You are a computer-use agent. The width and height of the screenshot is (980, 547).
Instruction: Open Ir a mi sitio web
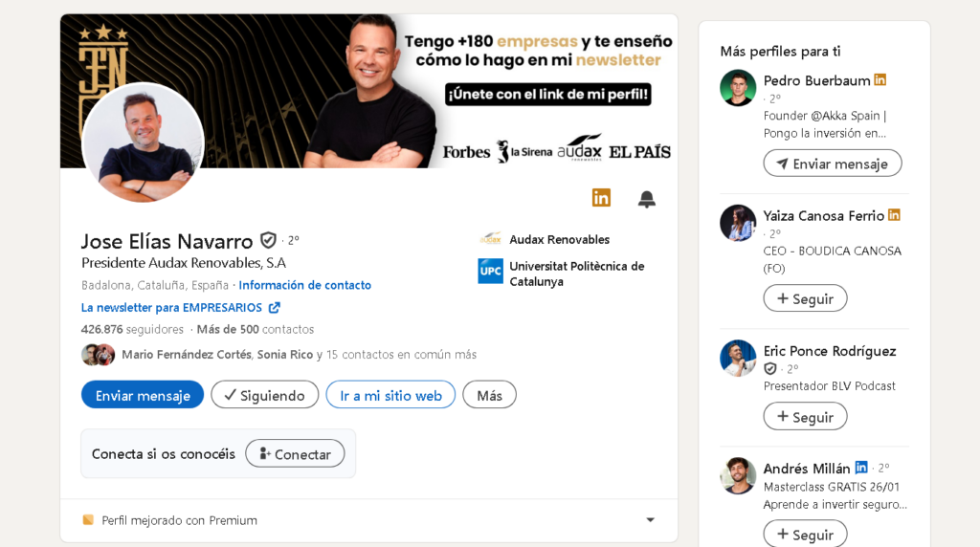click(x=390, y=395)
